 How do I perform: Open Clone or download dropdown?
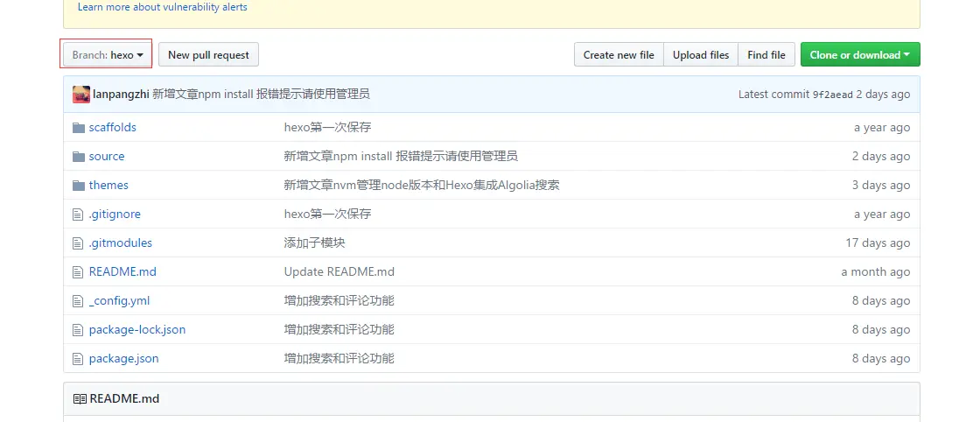click(860, 55)
